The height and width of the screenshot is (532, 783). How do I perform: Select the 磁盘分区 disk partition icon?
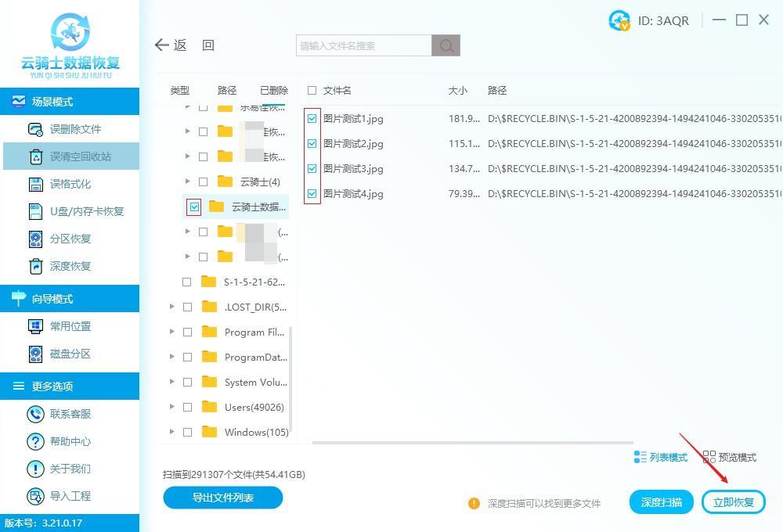click(36, 354)
